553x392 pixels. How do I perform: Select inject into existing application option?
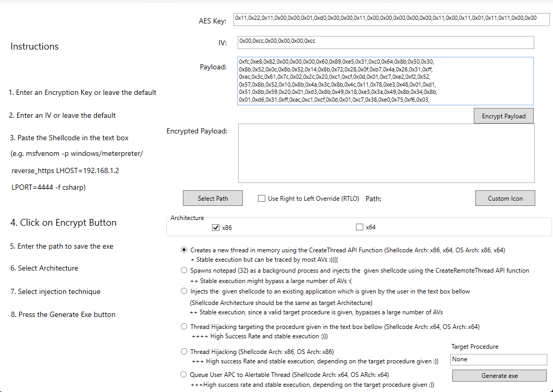184,291
